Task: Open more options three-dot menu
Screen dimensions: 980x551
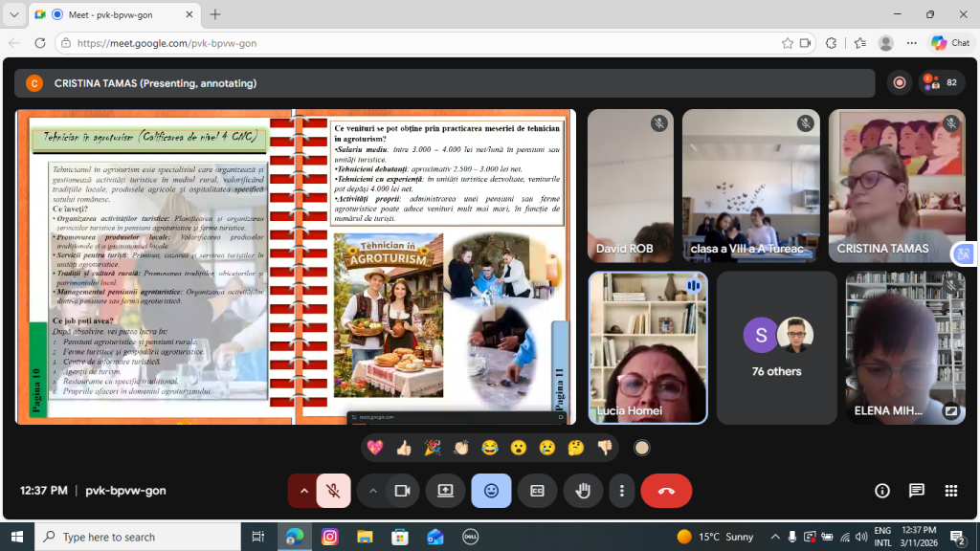Action: [x=622, y=491]
